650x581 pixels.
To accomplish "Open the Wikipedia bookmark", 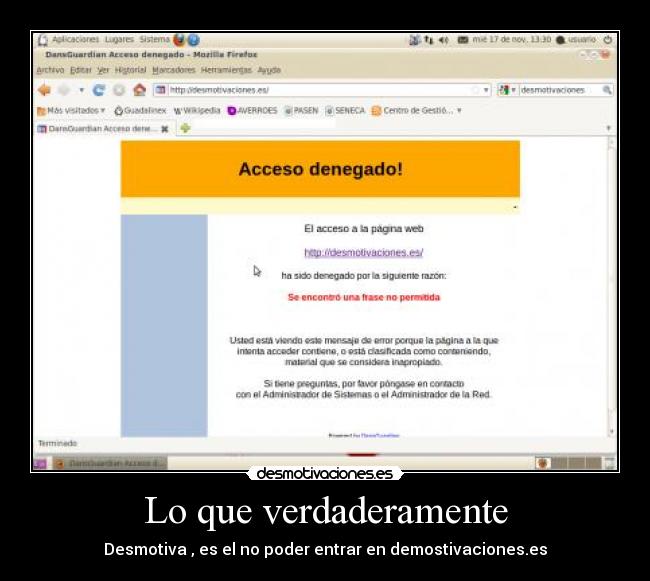I will click(197, 111).
